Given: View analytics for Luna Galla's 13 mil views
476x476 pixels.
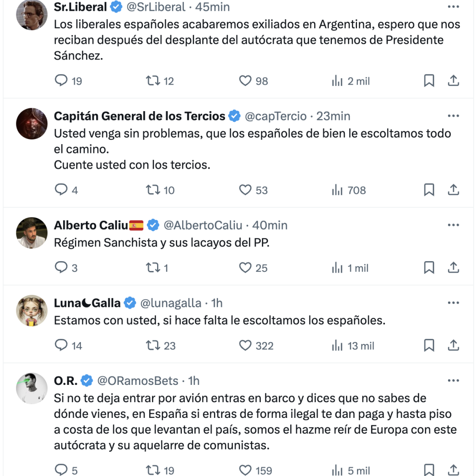Looking at the screenshot, I should (x=353, y=345).
